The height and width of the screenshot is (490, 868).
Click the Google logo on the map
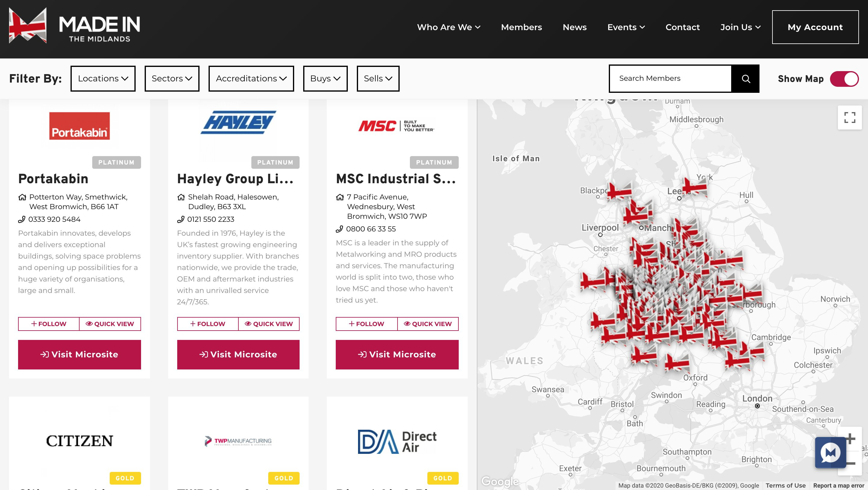(x=500, y=482)
